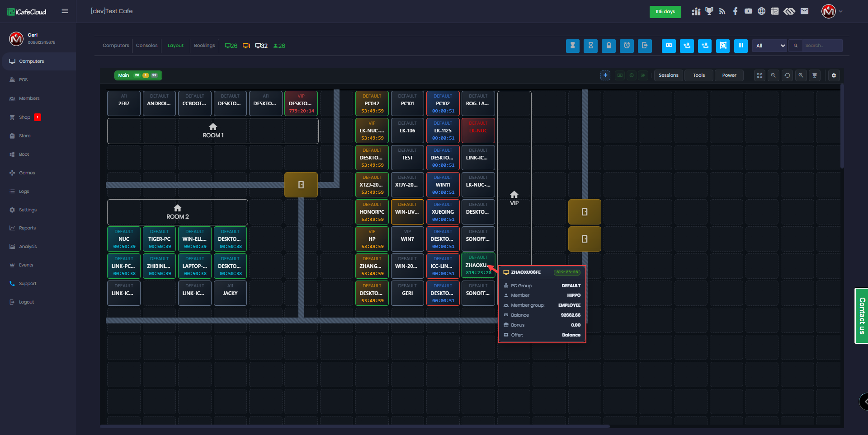Viewport: 868px width, 435px height.
Task: Toggle the logged-in members count filter
Action: click(279, 46)
